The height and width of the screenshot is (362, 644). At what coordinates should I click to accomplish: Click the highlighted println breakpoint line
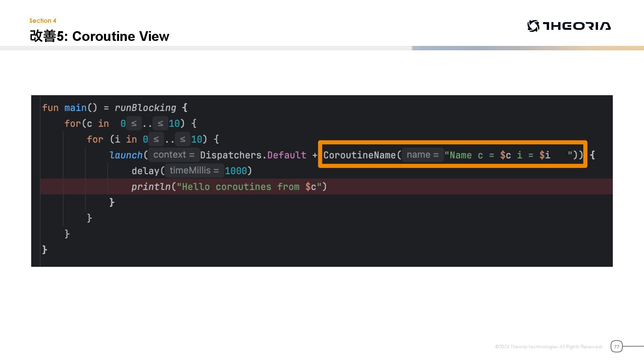tap(229, 187)
